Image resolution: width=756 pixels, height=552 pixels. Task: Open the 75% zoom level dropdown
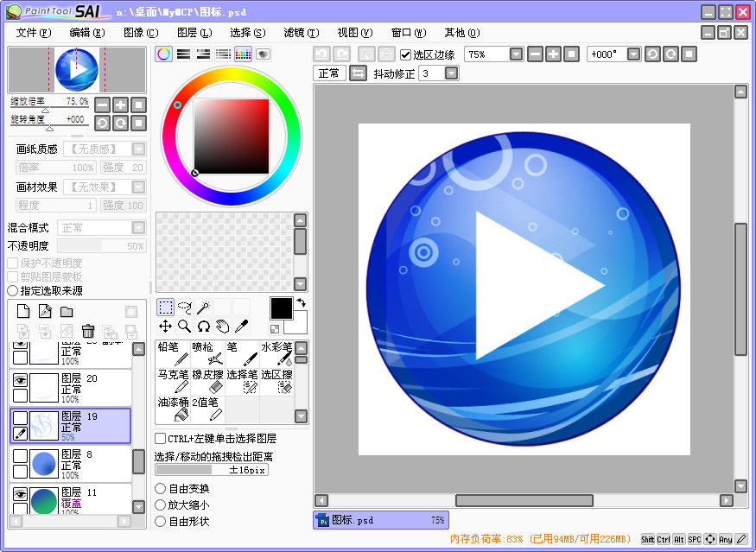516,54
